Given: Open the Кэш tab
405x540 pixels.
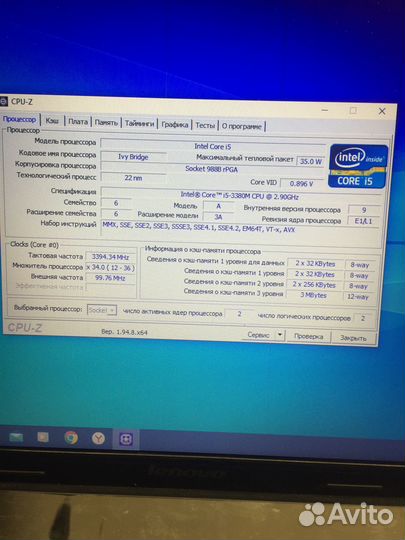Looking at the screenshot, I should (x=52, y=121).
